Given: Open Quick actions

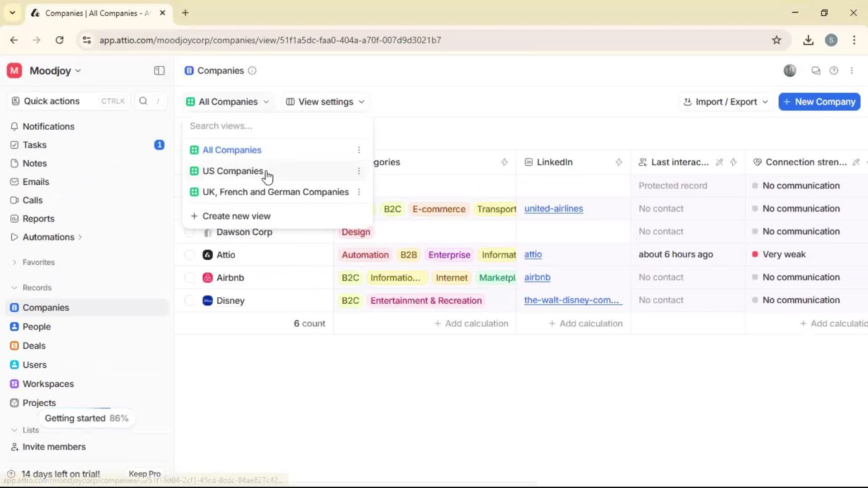Looking at the screenshot, I should click(x=68, y=101).
